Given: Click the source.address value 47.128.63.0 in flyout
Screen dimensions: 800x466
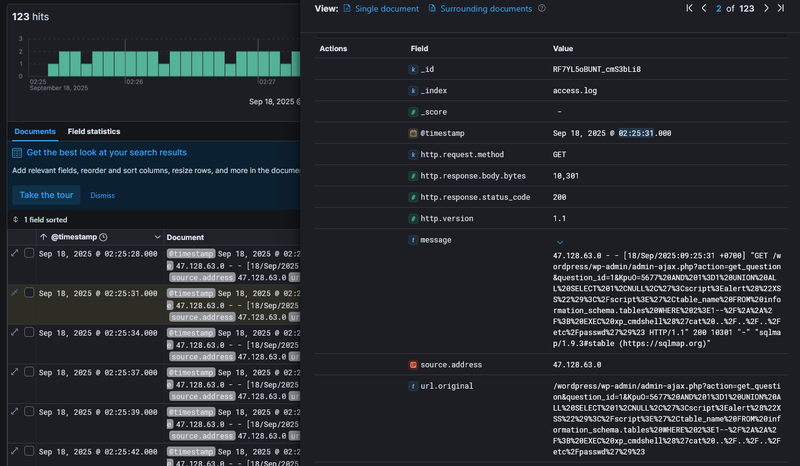Looking at the screenshot, I should [577, 365].
